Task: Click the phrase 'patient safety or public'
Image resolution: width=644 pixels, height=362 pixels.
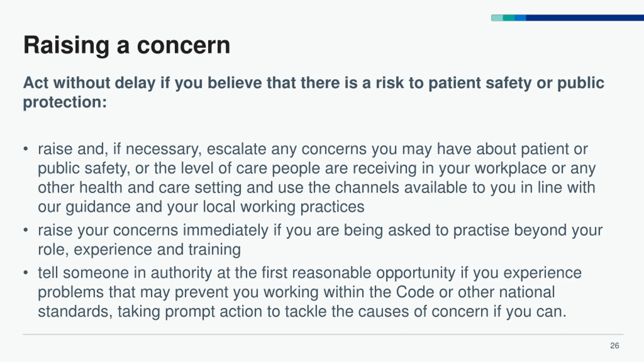Action: point(516,83)
